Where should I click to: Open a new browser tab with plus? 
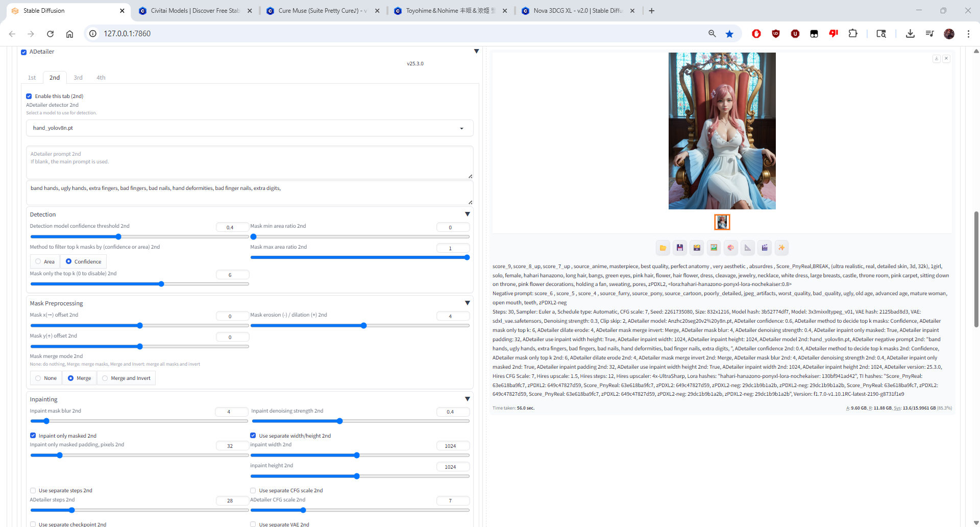652,11
